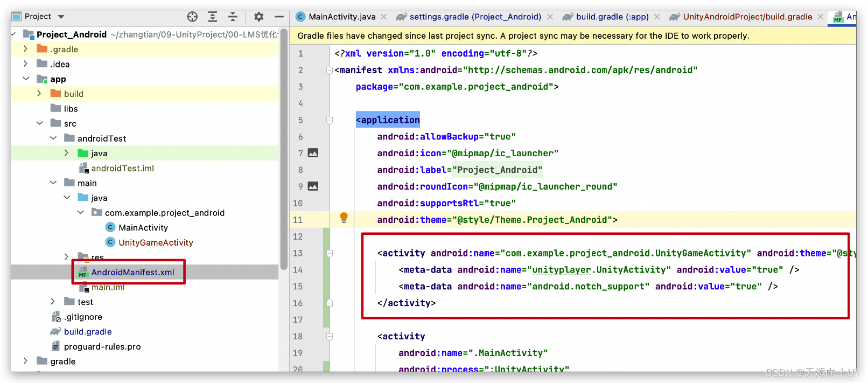Close the build.gradle (:app) tab

pyautogui.click(x=657, y=17)
